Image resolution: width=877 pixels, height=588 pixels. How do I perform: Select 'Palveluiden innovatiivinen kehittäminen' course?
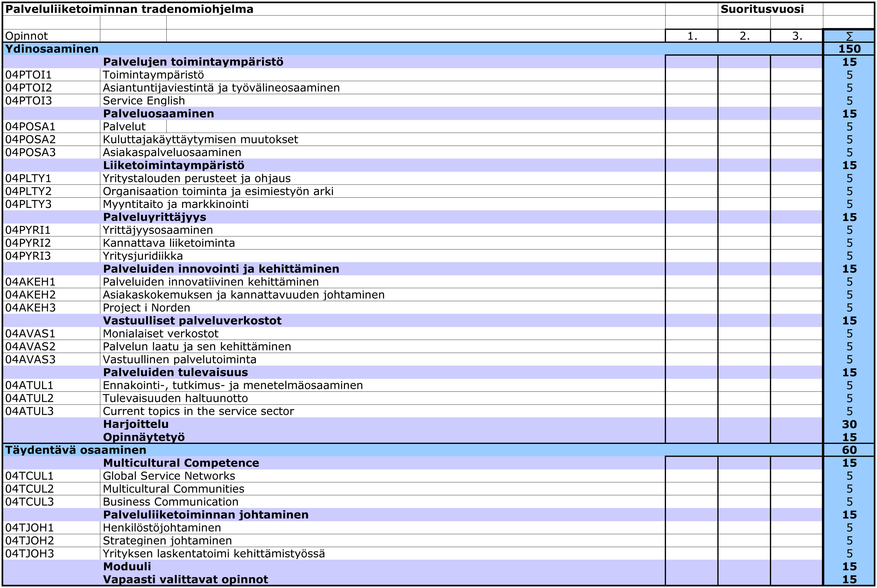211,282
